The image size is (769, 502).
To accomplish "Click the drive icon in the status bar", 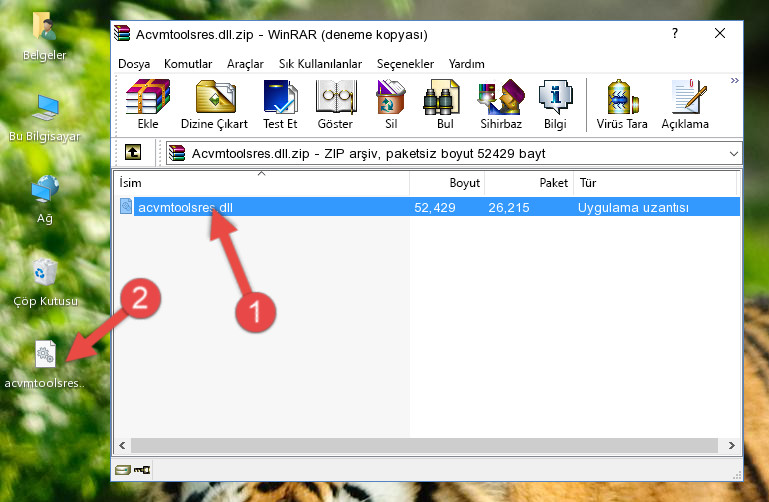I will [123, 470].
